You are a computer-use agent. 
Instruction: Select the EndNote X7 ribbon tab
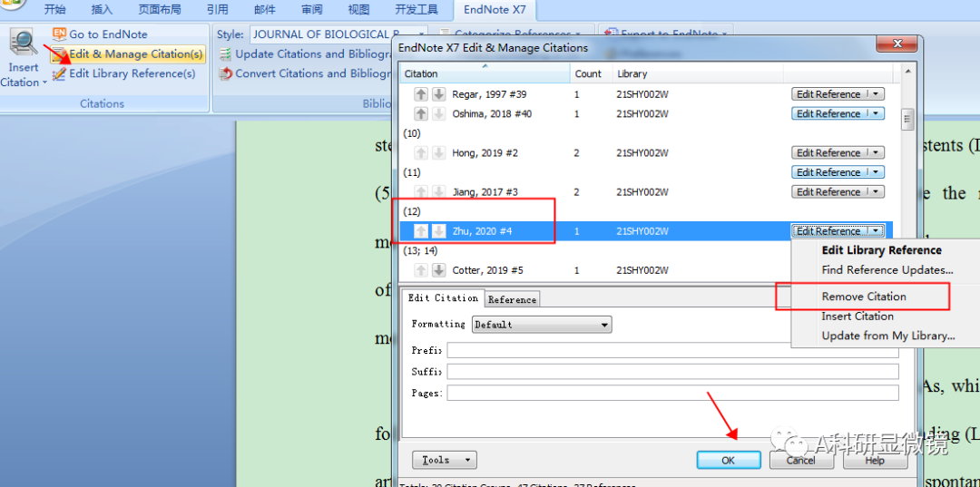(x=495, y=9)
